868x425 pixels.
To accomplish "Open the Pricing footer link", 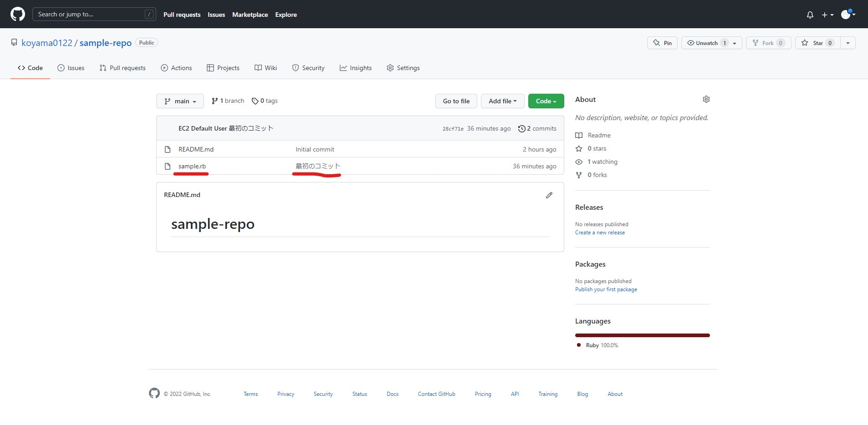I will pyautogui.click(x=483, y=394).
